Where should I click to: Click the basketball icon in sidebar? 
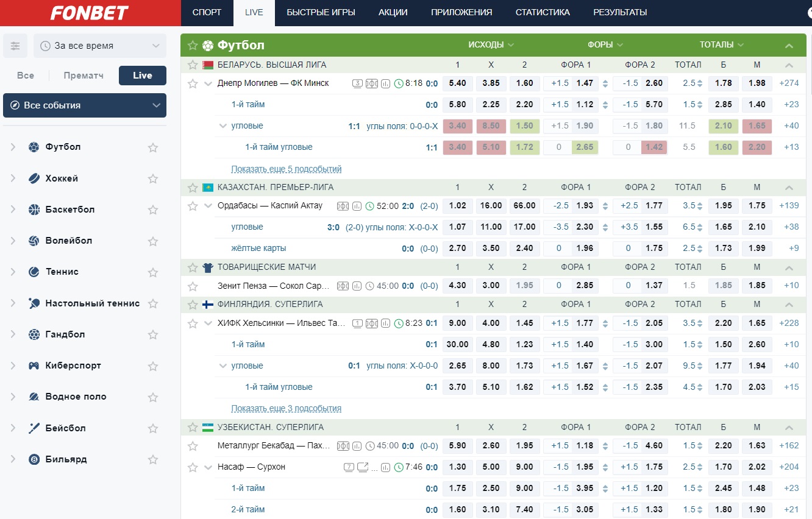(34, 210)
